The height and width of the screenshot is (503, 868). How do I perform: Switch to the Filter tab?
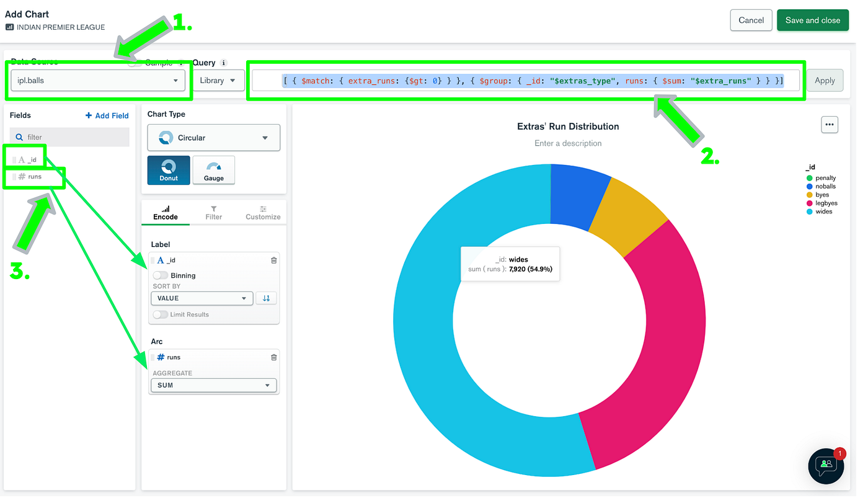(x=213, y=213)
